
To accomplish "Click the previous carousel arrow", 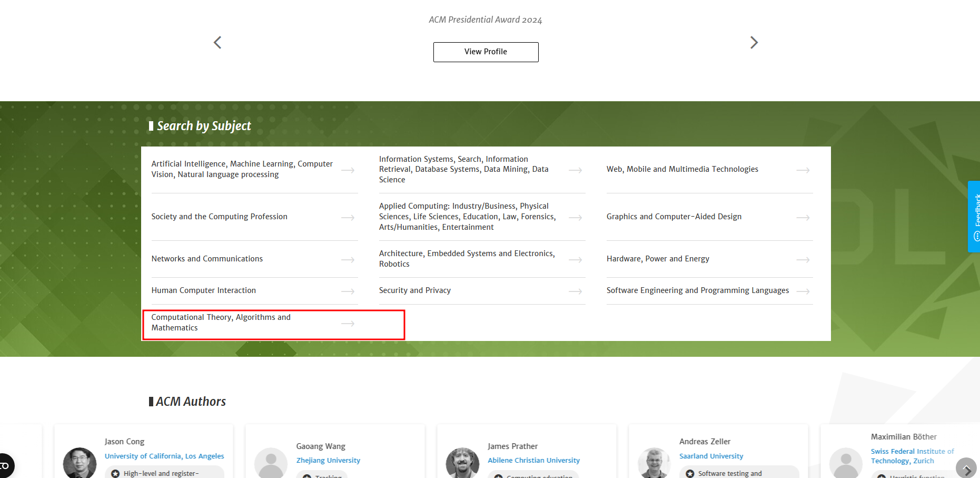I will pos(217,43).
